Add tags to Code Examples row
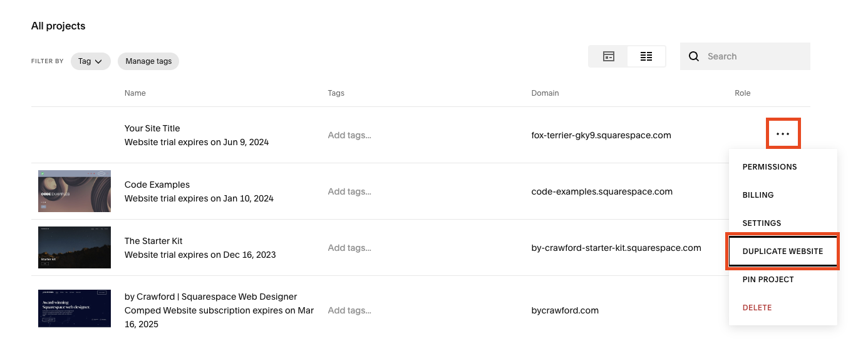The image size is (868, 341). pos(349,191)
